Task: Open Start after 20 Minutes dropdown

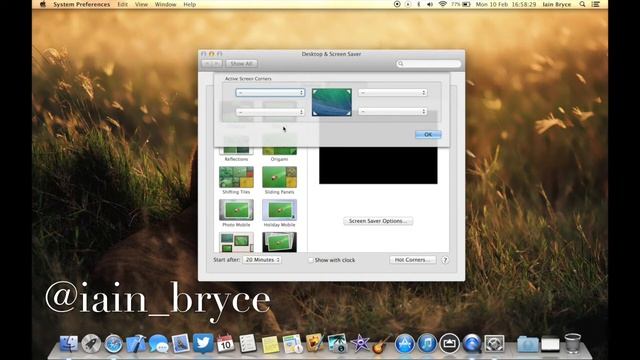Action: tap(262, 260)
